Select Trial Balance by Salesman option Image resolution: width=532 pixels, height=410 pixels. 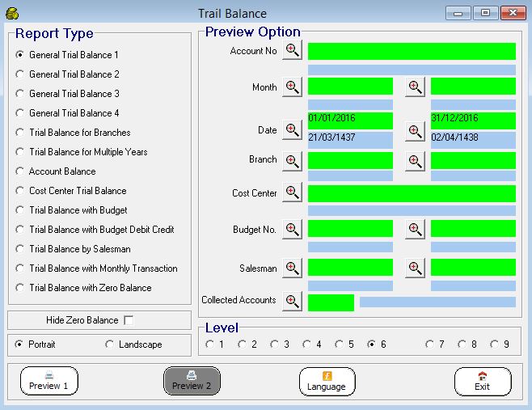(x=20, y=249)
